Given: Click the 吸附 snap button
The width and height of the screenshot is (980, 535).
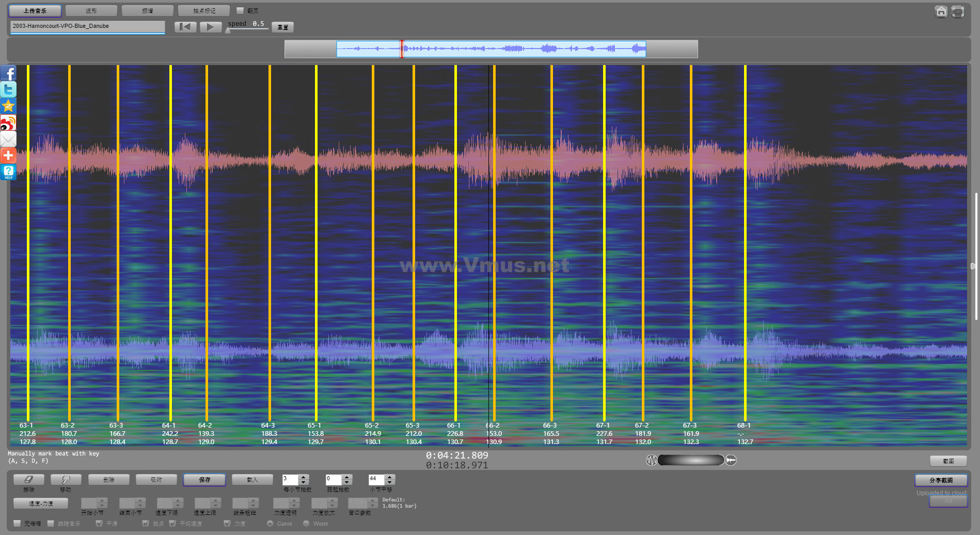Looking at the screenshot, I should click(156, 480).
